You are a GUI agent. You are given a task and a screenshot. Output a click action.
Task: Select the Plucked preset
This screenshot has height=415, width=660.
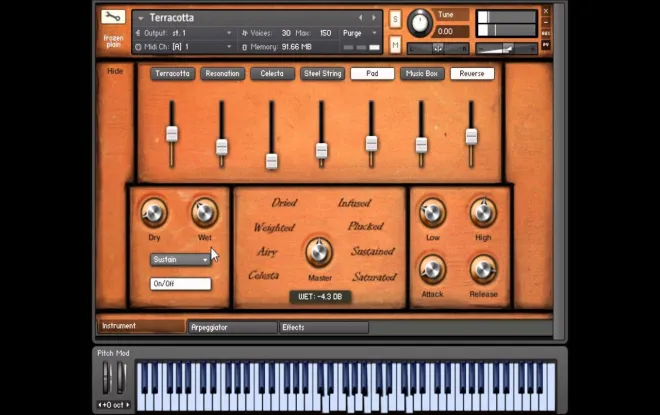pos(366,226)
